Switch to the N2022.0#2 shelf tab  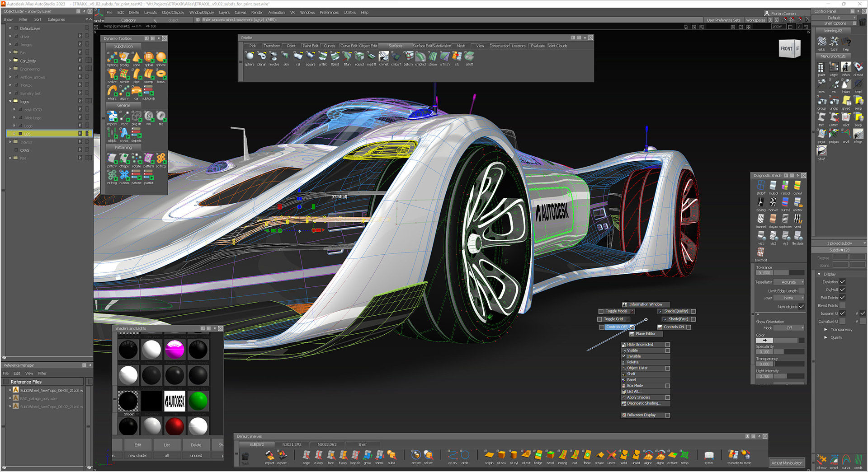coord(327,444)
